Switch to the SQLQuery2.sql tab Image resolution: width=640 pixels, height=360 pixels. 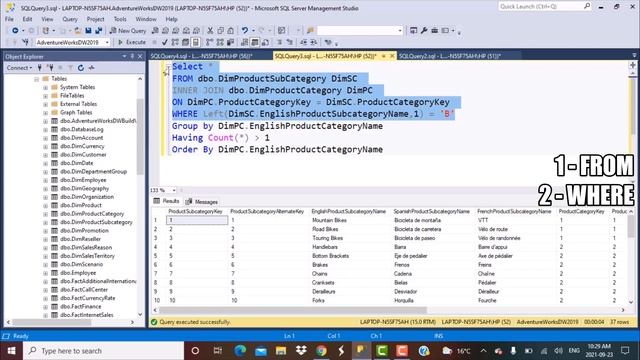pos(450,56)
